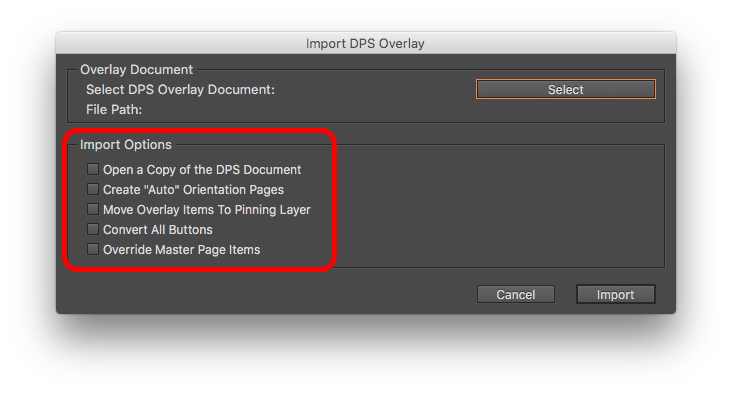Click the Overlay Document group label
Viewport: 732px width, 394px height.
point(136,70)
